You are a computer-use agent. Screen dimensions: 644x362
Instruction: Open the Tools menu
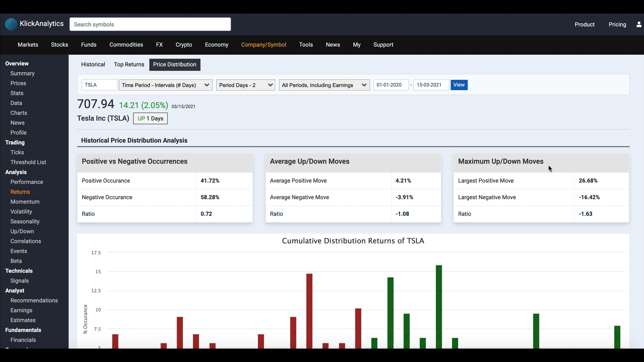(306, 45)
